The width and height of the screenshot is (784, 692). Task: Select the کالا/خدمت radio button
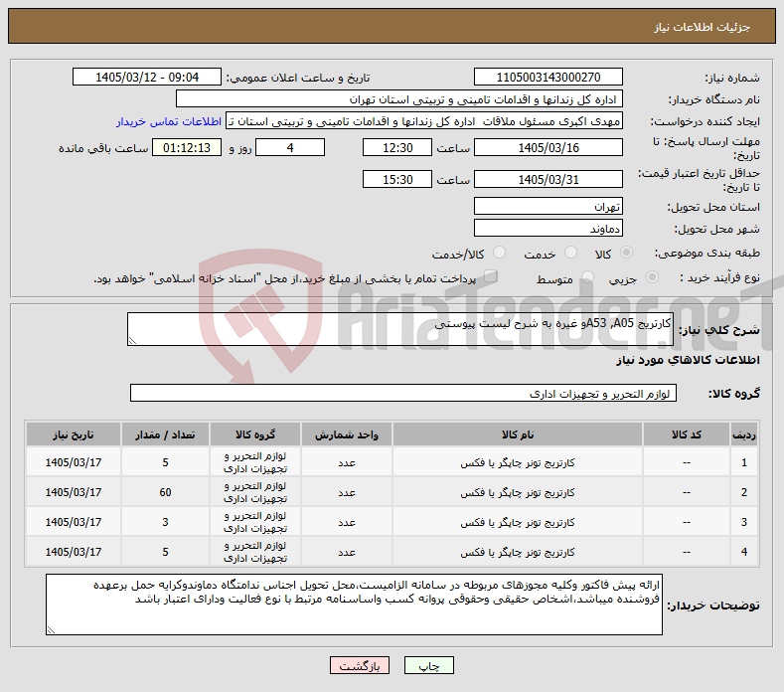coord(499,253)
